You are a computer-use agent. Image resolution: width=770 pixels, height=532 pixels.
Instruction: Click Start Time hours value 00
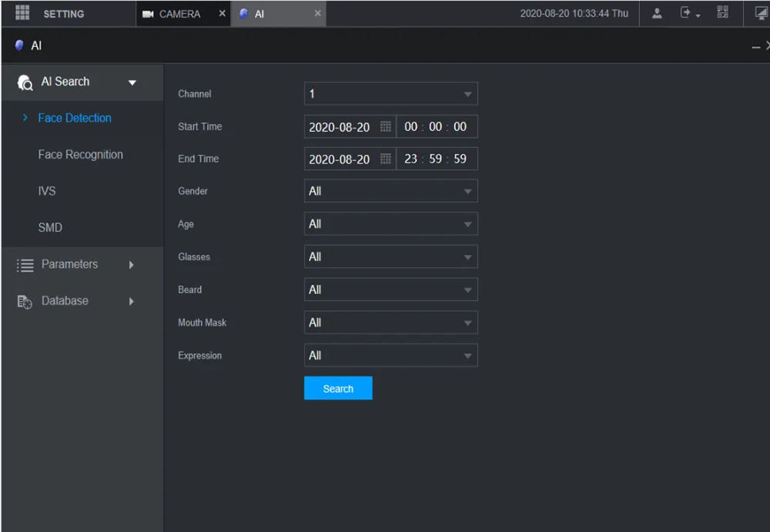pyautogui.click(x=411, y=127)
